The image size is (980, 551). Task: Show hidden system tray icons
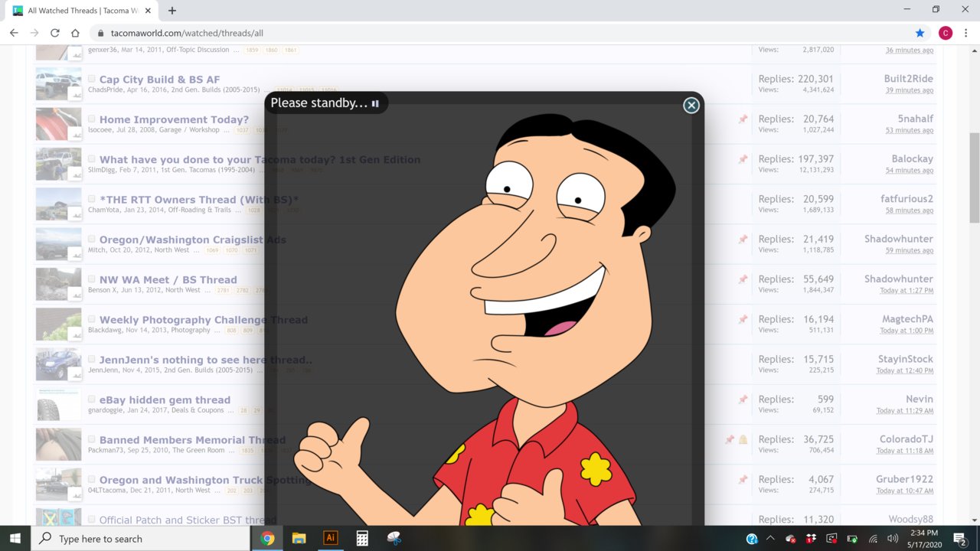[x=771, y=539]
